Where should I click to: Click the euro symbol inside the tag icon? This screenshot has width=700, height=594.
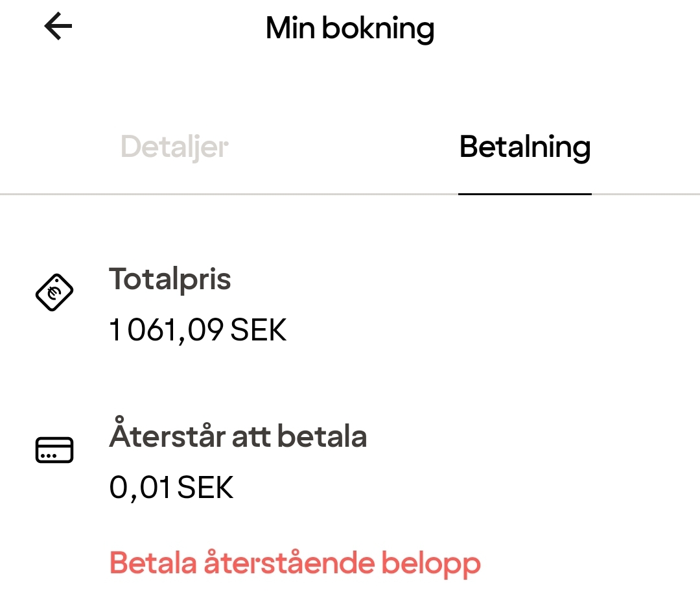click(x=54, y=292)
